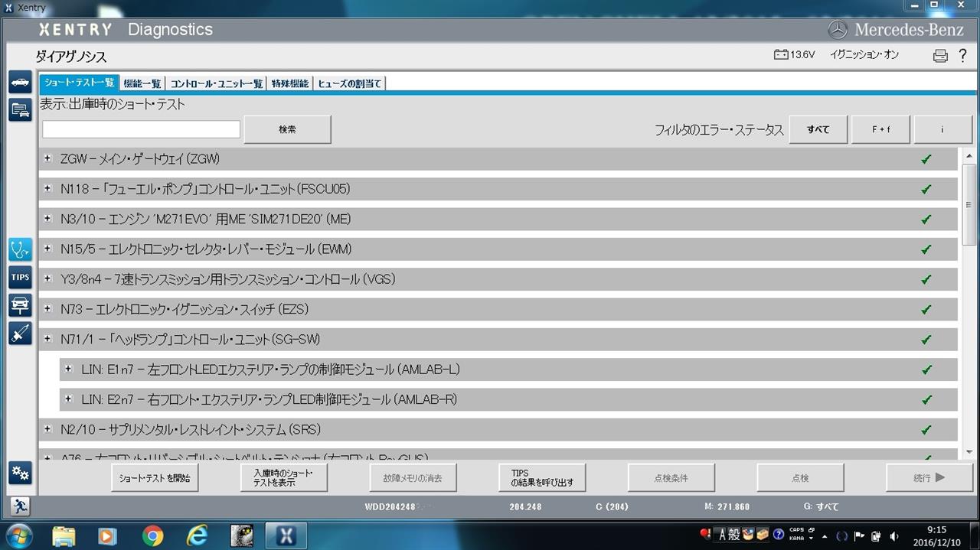This screenshot has height=550, width=980.
Task: Click green checkmark in N3/10 row
Action: pyautogui.click(x=926, y=220)
